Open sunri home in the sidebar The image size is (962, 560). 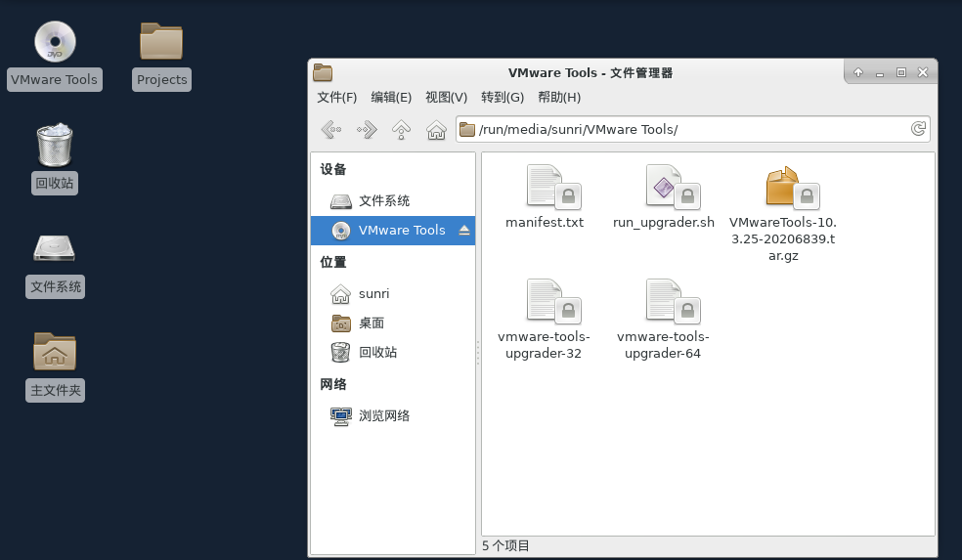click(x=373, y=293)
